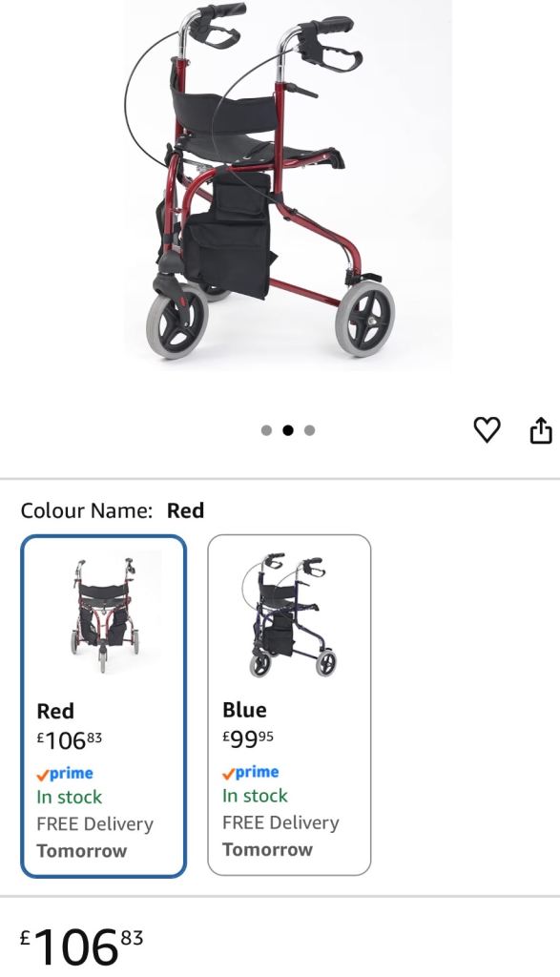This screenshot has width=560, height=977.
Task: Tap Blue's In stock status text
Action: pyautogui.click(x=255, y=796)
